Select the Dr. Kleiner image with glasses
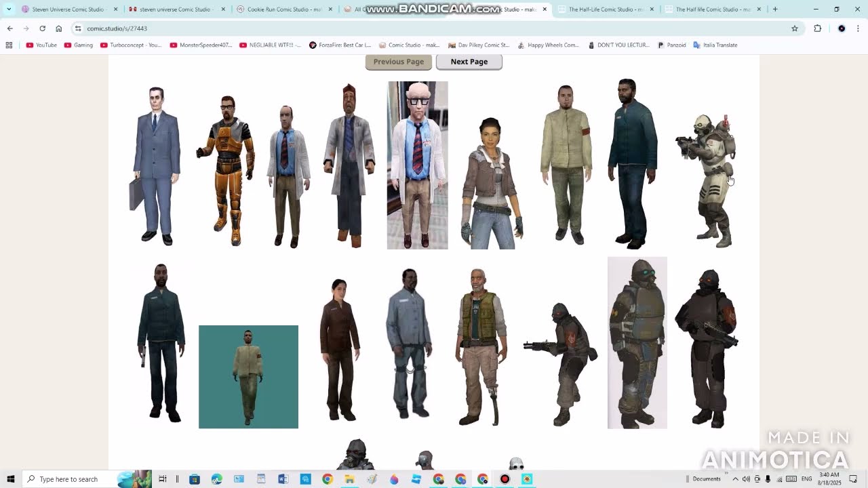The image size is (868, 488). click(x=418, y=165)
